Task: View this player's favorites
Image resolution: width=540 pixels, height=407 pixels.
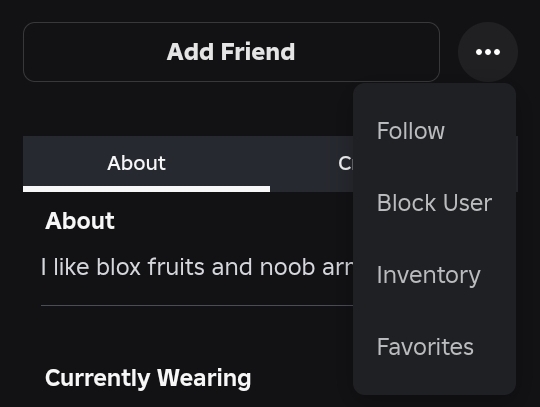Action: click(x=434, y=347)
